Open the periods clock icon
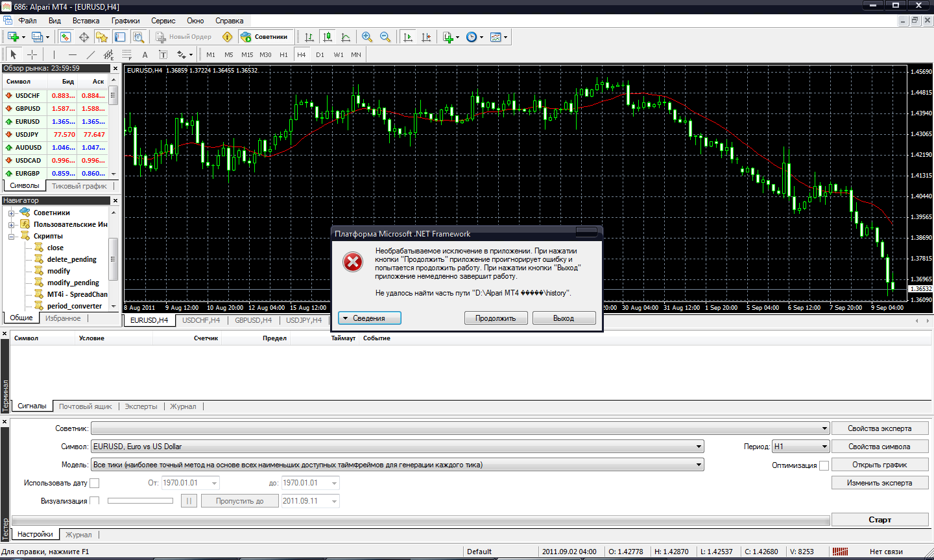 point(472,37)
